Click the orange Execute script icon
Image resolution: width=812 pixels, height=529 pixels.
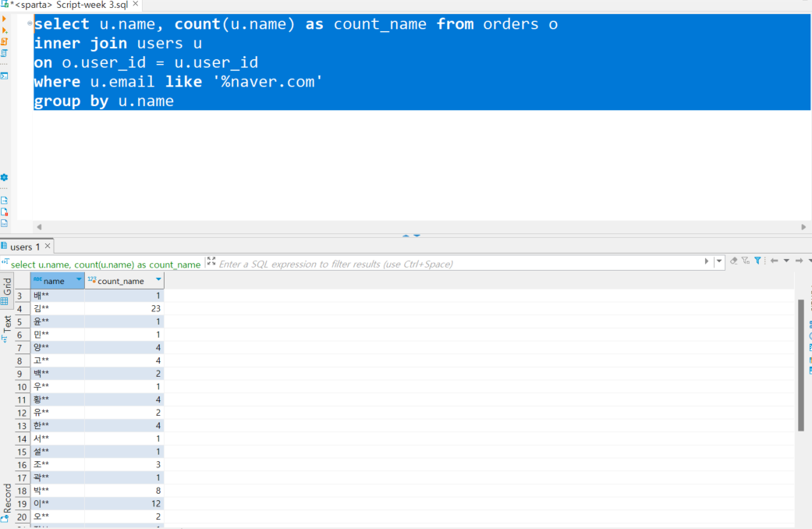click(x=4, y=42)
